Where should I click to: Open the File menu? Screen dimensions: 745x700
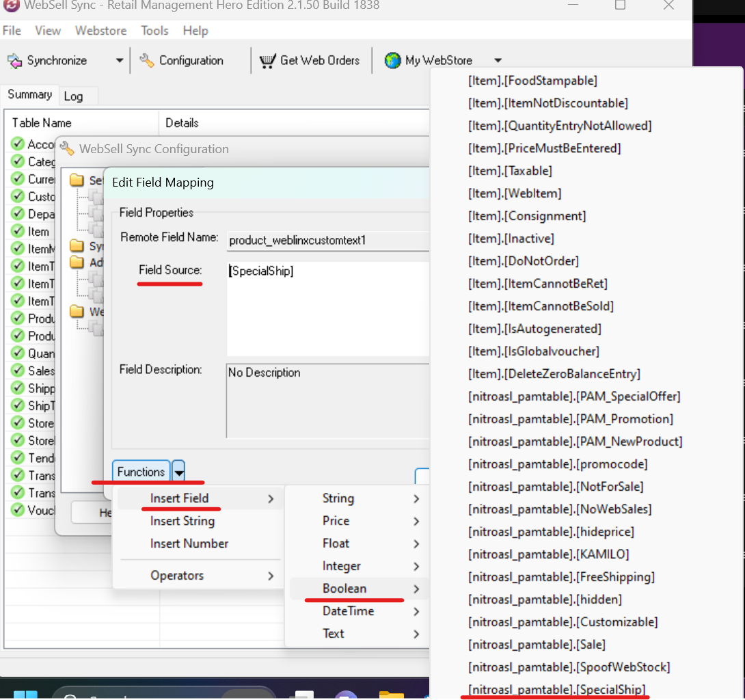click(12, 31)
